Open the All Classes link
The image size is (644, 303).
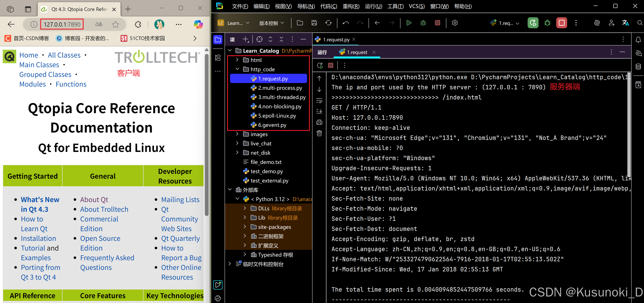click(x=64, y=55)
